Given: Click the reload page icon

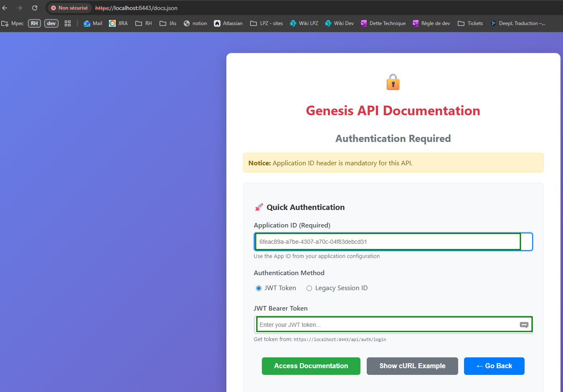Looking at the screenshot, I should (35, 8).
